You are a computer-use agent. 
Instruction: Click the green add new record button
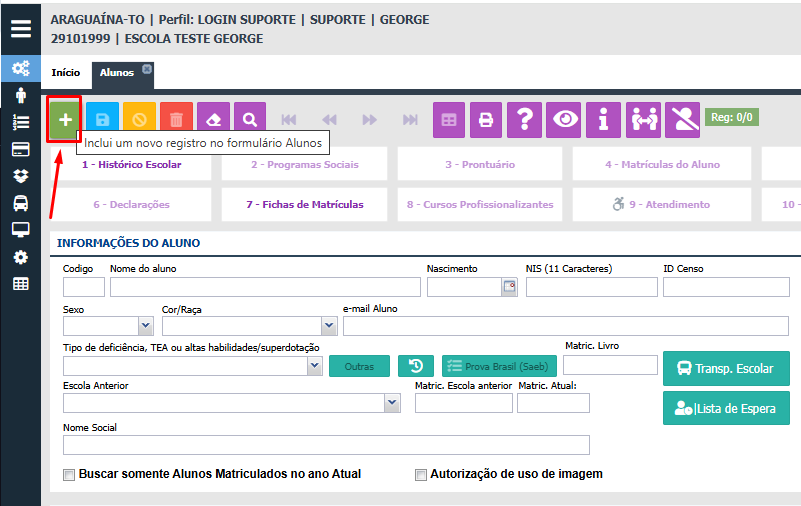coord(65,119)
